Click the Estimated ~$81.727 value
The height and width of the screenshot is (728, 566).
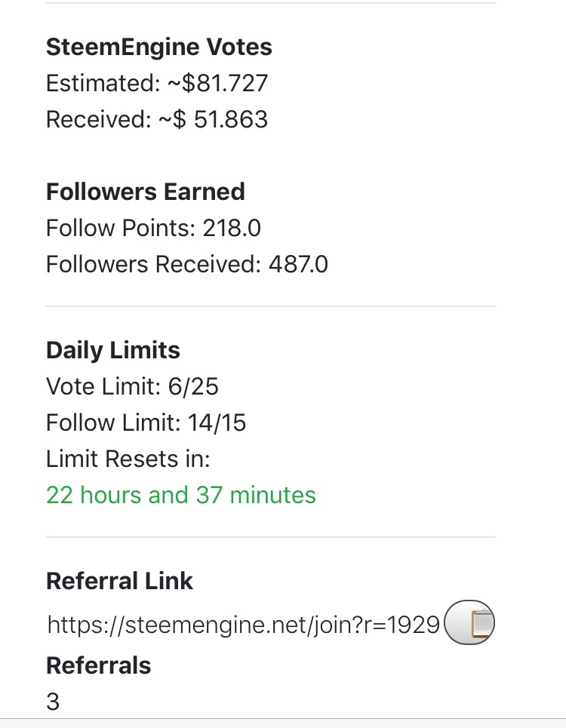(157, 83)
